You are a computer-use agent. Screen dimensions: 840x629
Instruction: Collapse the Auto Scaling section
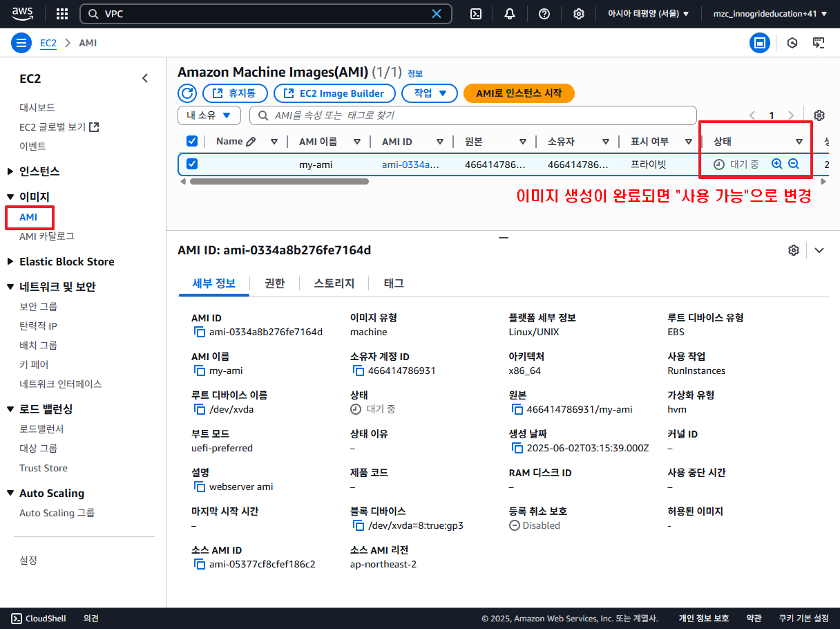(x=10, y=493)
